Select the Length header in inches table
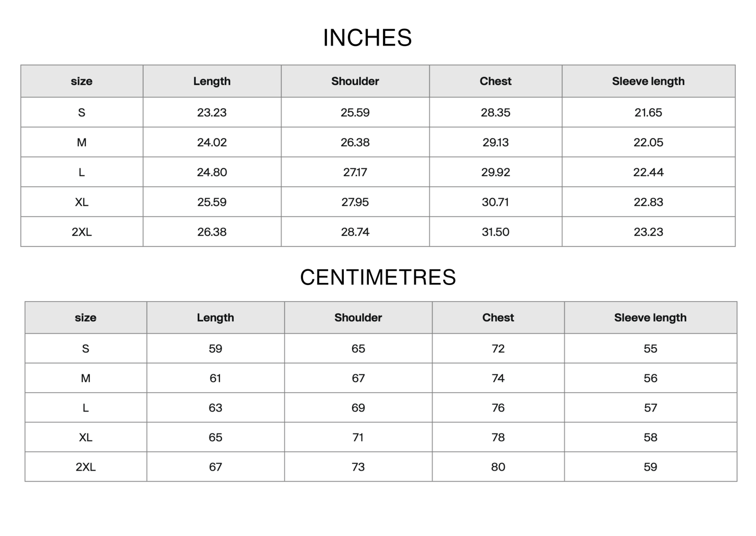The width and height of the screenshot is (756, 536). (x=212, y=81)
